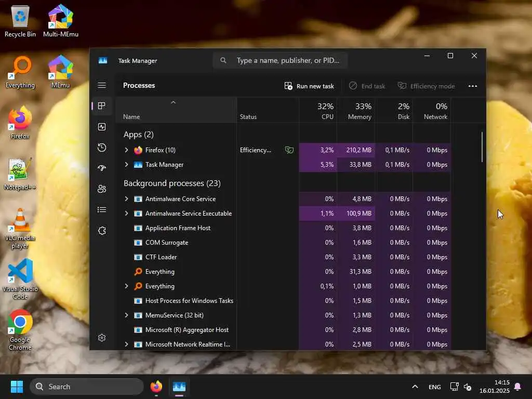Click the network status tray icon
This screenshot has width=532, height=399.
pyautogui.click(x=454, y=387)
